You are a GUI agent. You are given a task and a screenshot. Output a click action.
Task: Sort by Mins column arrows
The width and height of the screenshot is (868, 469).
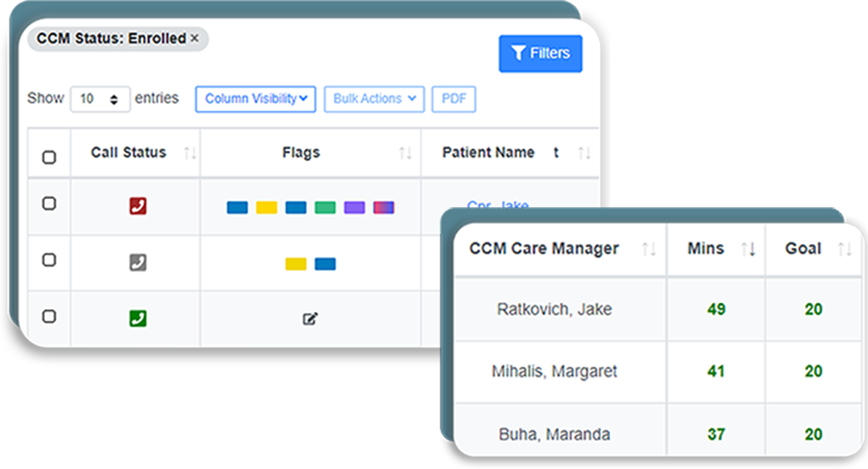[x=748, y=250]
